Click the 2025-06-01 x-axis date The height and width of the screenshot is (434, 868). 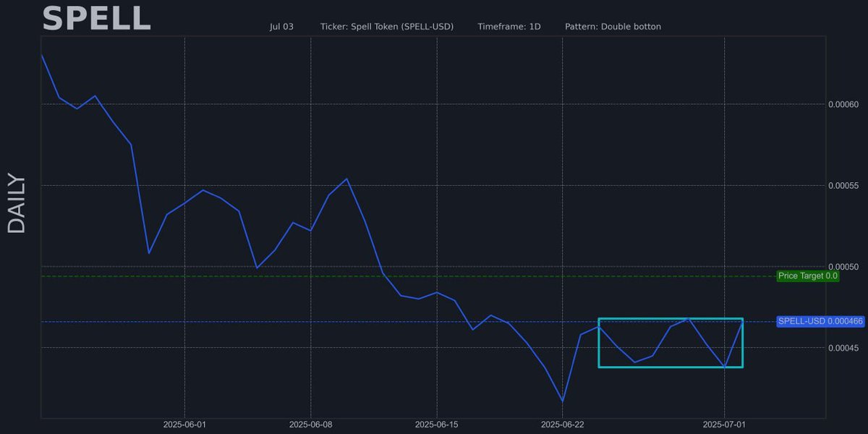[x=184, y=425]
